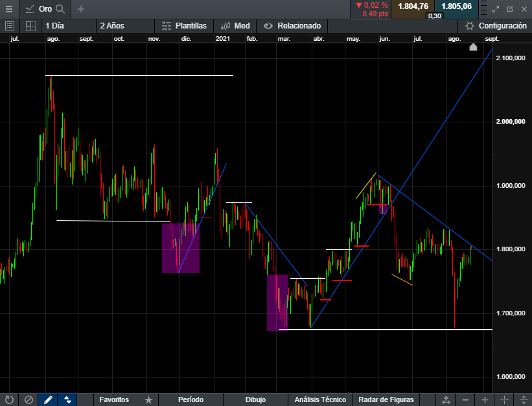Click the nov. label on time axis
Viewport: 532px width, 406px height.
click(154, 39)
